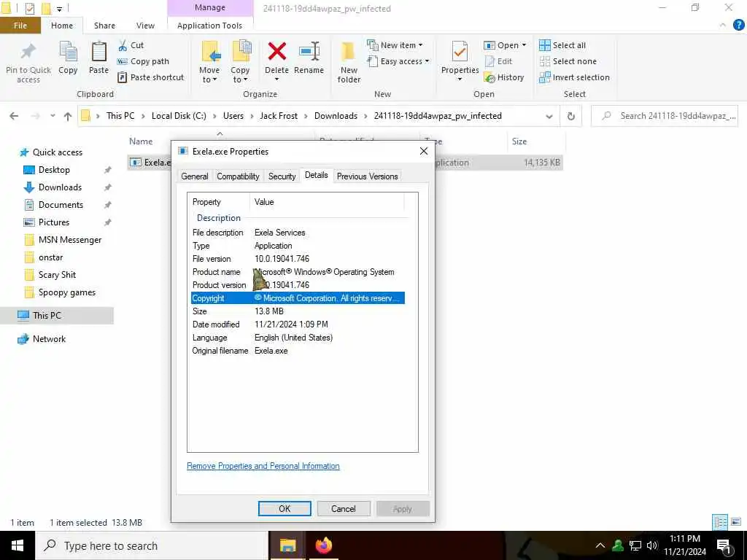
Task: Switch to the Previous Versions tab
Action: pyautogui.click(x=367, y=176)
